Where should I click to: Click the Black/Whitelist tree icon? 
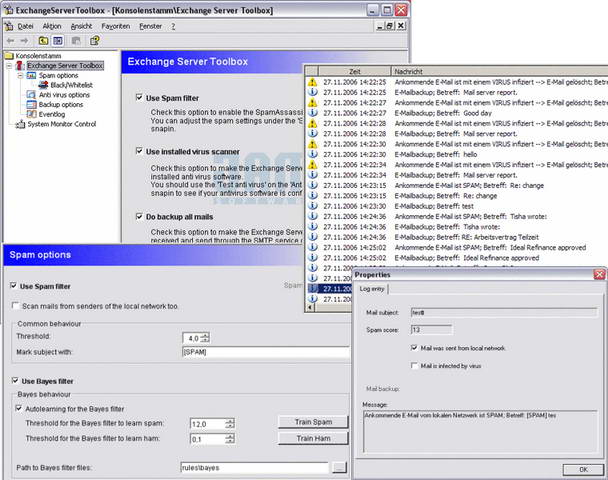tap(43, 85)
